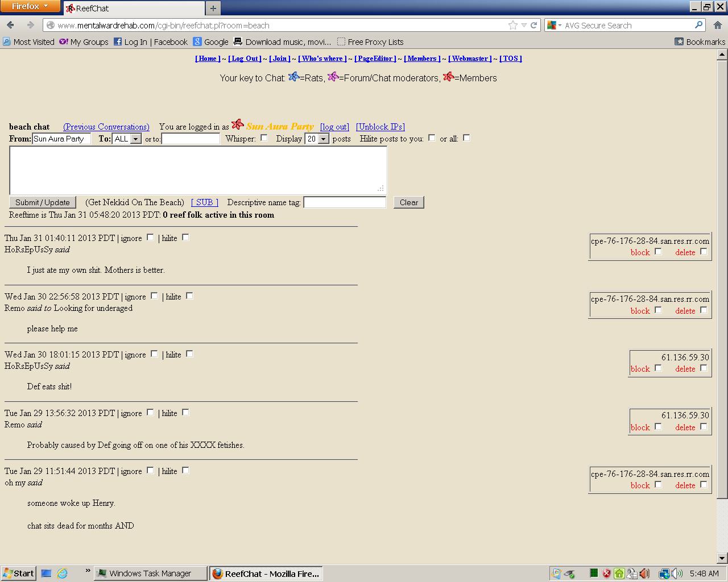Click inside the Descriptive name tag field

(345, 202)
